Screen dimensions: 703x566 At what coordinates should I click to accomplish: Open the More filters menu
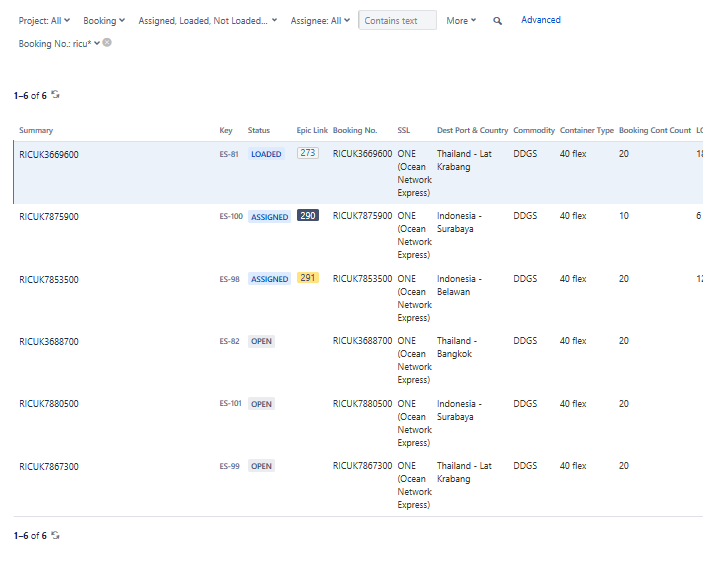point(461,20)
